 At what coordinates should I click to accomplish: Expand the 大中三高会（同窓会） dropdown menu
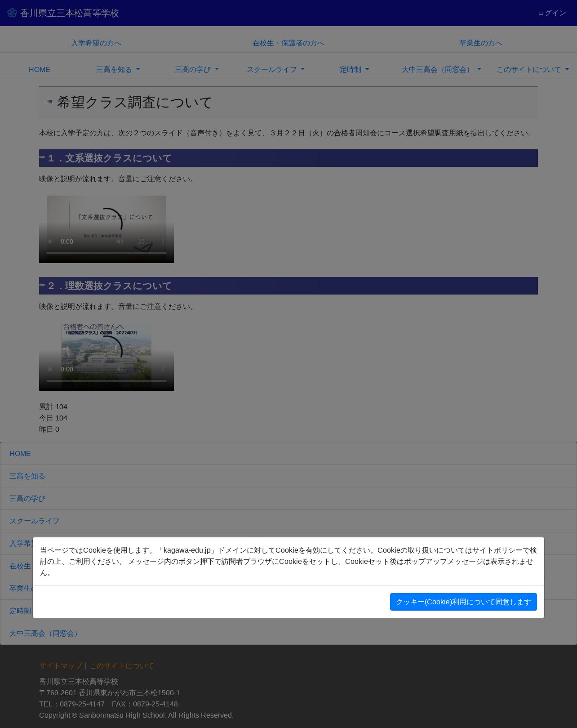tap(441, 70)
